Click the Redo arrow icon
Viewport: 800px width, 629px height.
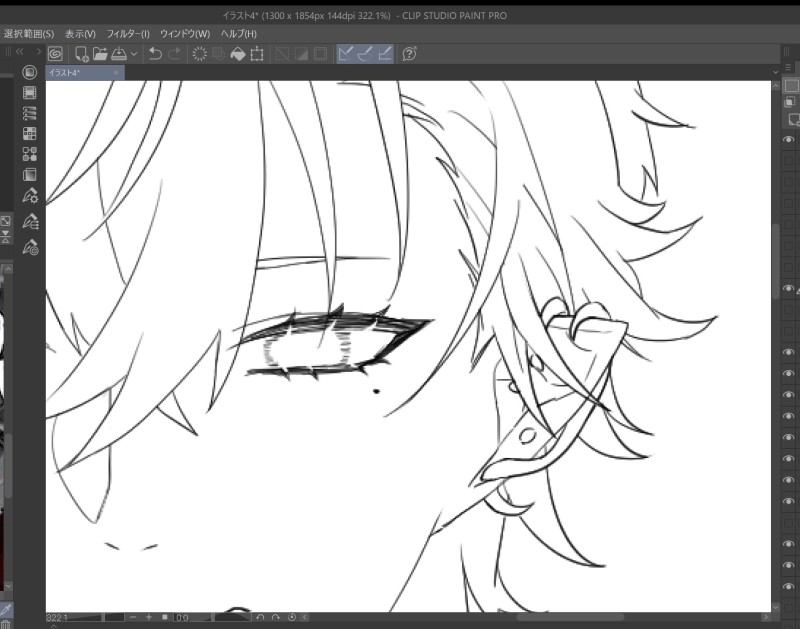174,54
